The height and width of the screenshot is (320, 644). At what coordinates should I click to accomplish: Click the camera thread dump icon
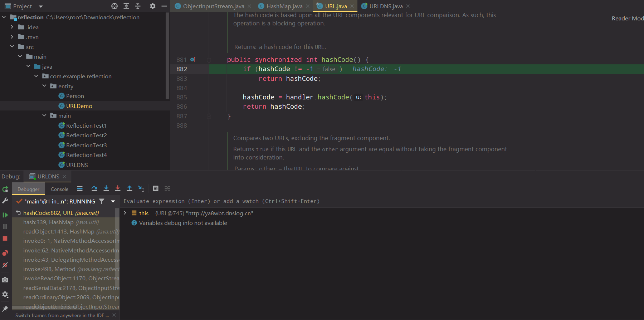5,280
